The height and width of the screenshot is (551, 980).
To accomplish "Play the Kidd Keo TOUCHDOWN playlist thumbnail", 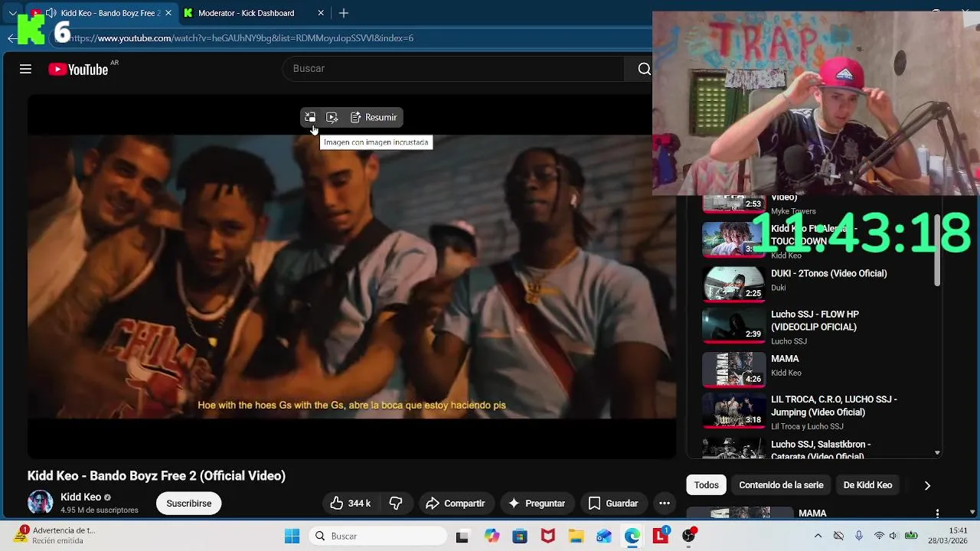I will (x=734, y=239).
